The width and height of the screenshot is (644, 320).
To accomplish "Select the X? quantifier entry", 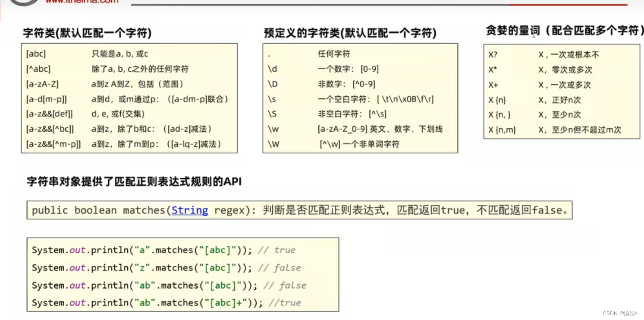I will point(492,54).
